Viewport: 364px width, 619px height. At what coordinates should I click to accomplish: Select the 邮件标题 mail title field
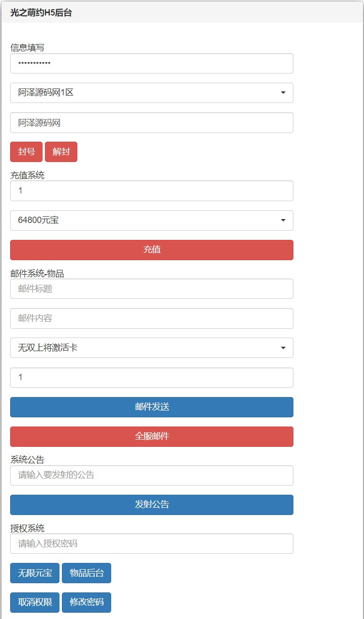(152, 289)
